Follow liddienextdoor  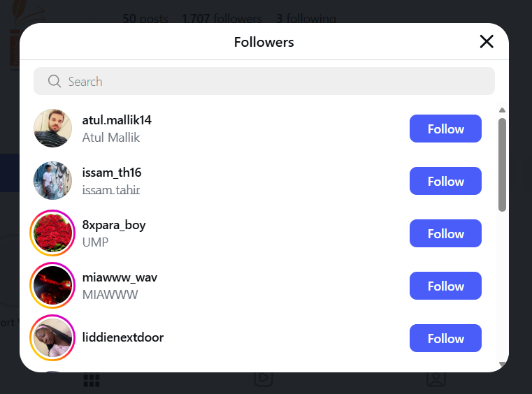click(x=445, y=338)
